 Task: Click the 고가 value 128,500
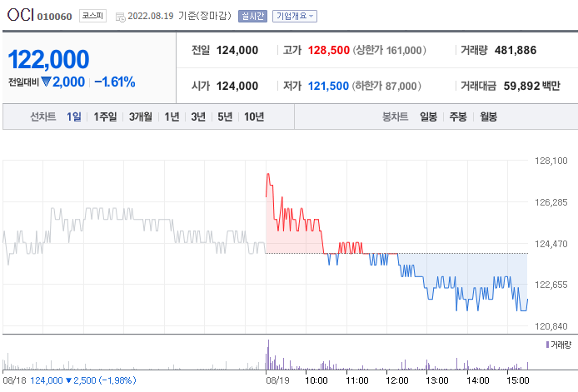tap(329, 50)
